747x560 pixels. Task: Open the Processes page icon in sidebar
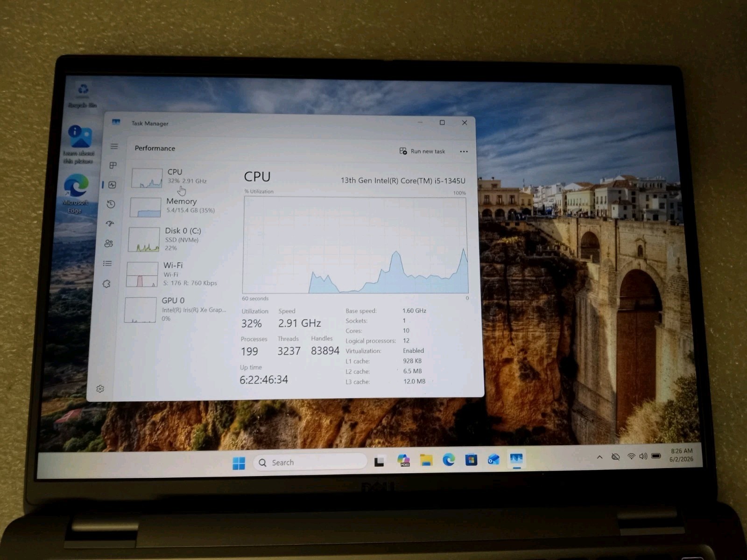[113, 166]
